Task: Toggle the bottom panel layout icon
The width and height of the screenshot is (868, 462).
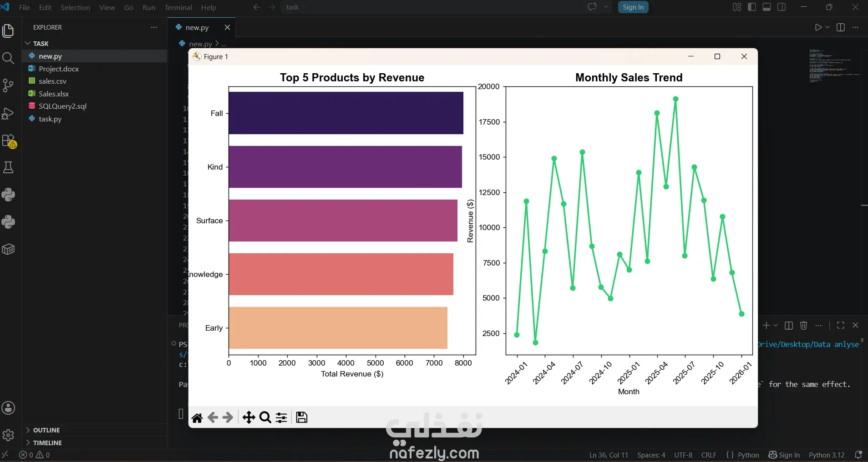Action: [766, 7]
